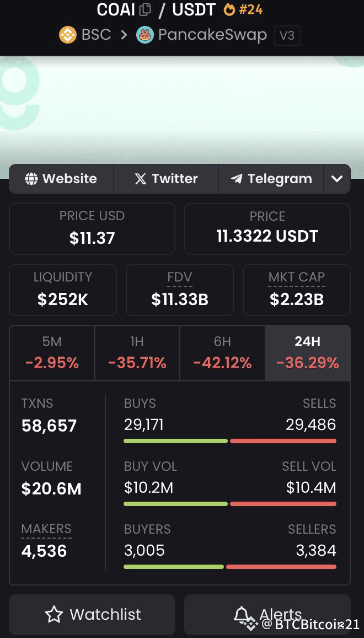Select the 1H timeframe tab
This screenshot has height=638, width=364.
[x=137, y=353]
